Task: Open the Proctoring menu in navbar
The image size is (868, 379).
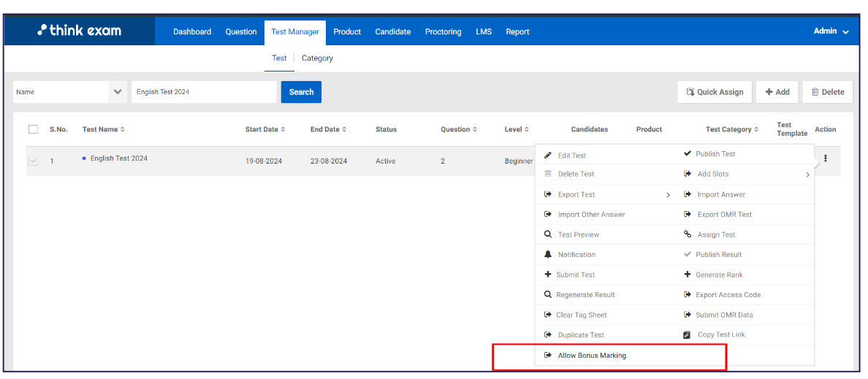Action: [443, 31]
